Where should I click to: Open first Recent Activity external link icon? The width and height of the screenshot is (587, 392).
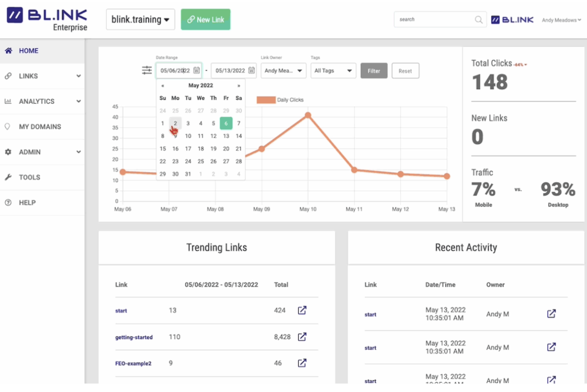click(551, 314)
